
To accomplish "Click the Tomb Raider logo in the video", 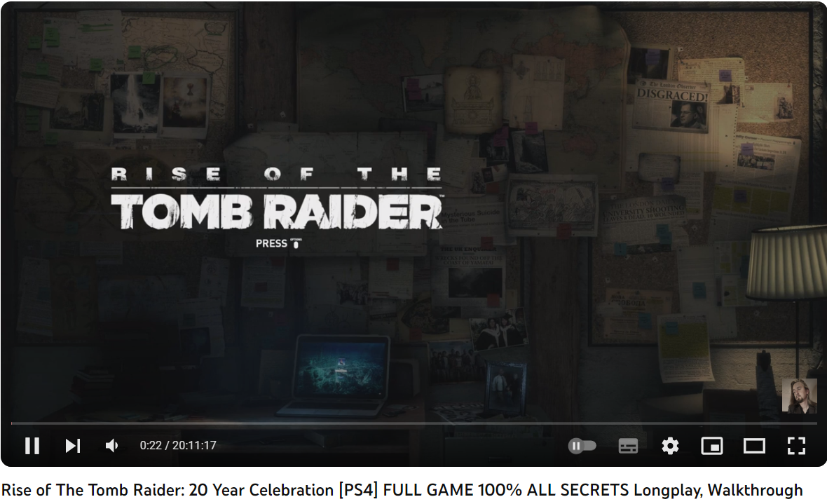I will [x=277, y=198].
